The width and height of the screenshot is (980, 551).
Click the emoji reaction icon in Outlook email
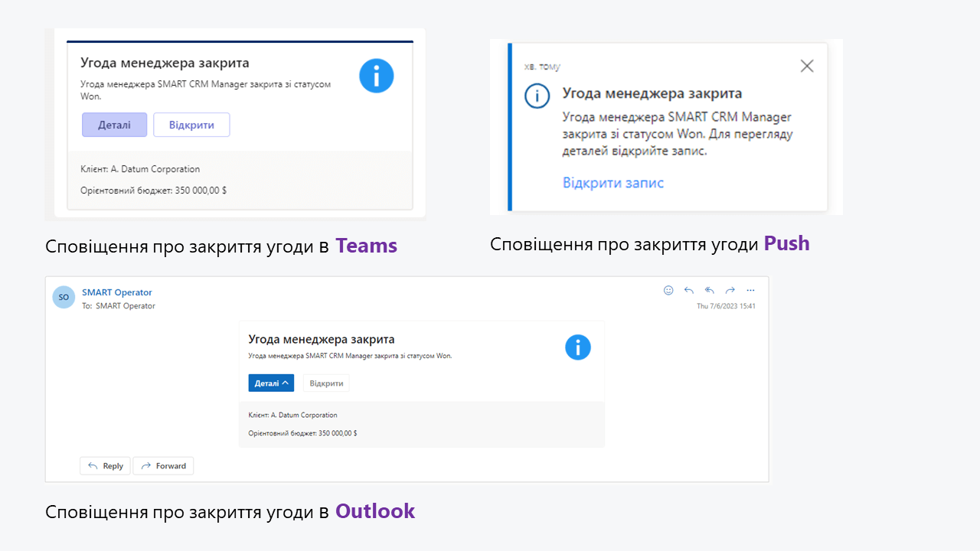(668, 290)
